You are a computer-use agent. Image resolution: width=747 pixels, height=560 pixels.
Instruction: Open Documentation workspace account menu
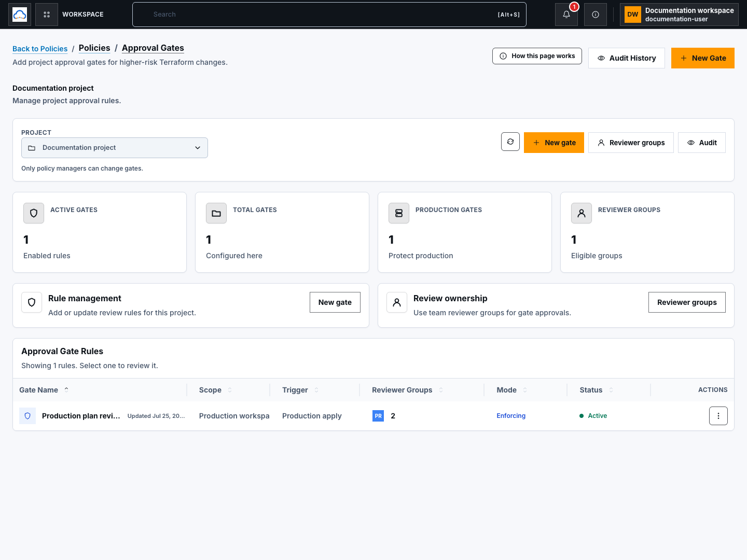[679, 15]
